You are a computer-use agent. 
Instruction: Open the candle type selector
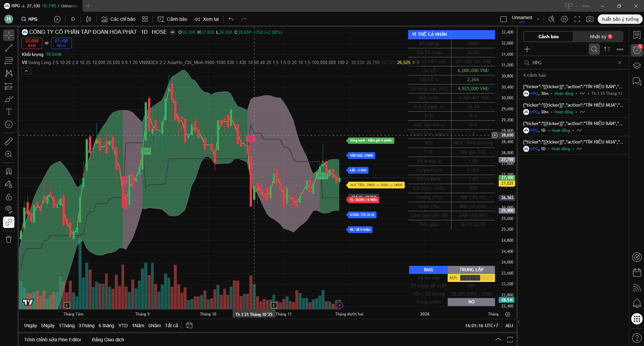(89, 19)
